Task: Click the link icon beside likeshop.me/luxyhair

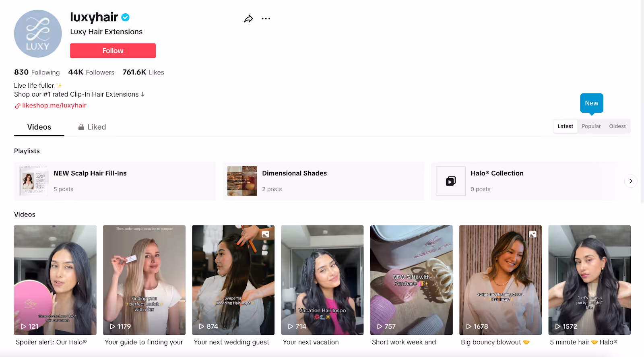Action: click(x=17, y=106)
